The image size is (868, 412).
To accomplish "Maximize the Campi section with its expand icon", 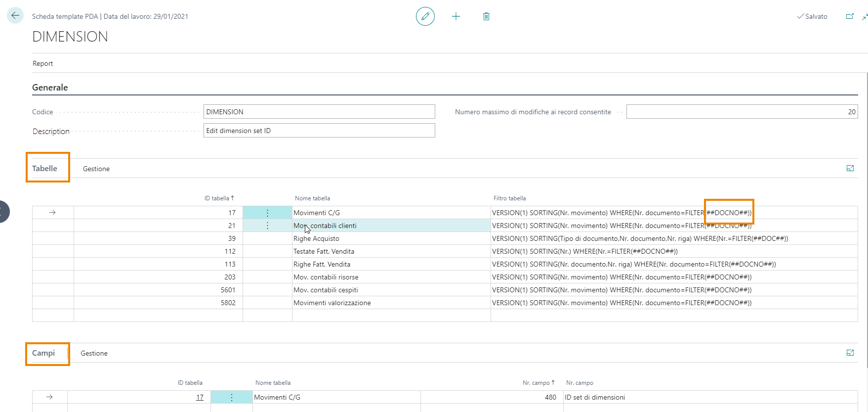I will click(x=850, y=353).
